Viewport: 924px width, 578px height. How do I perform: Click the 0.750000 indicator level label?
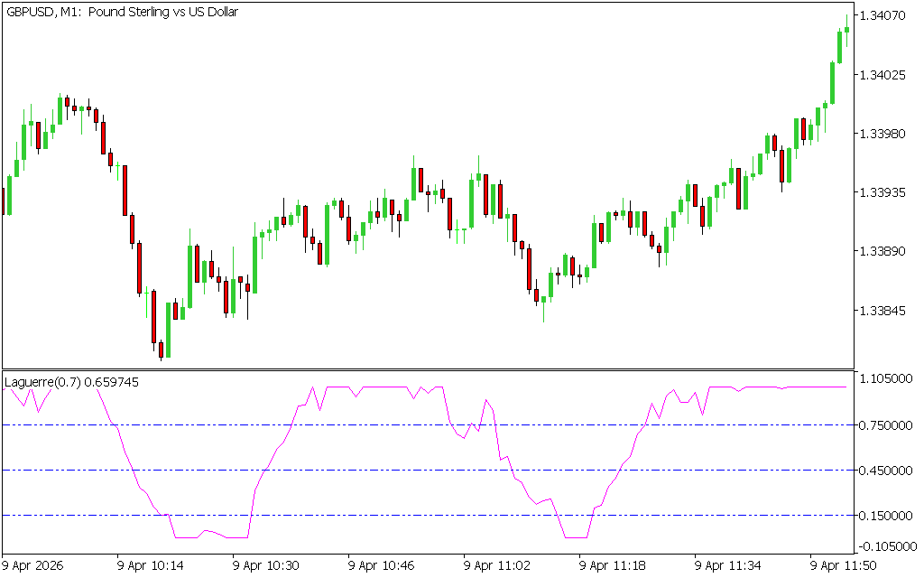[886, 425]
